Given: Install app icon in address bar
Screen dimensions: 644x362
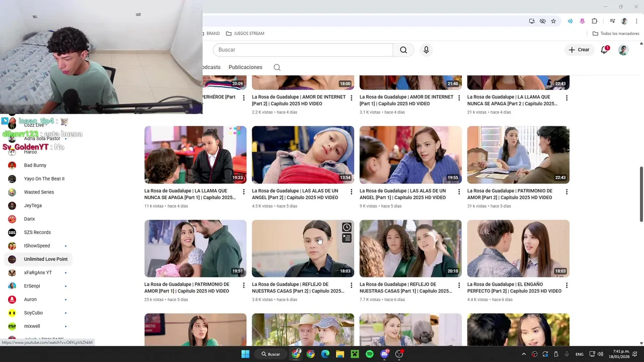Looking at the screenshot, I should [x=532, y=21].
